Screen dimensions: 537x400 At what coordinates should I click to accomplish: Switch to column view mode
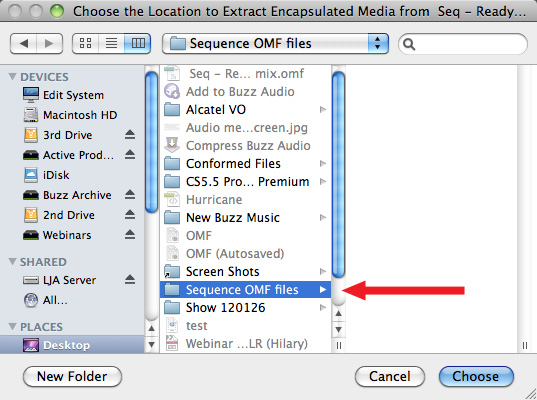138,43
